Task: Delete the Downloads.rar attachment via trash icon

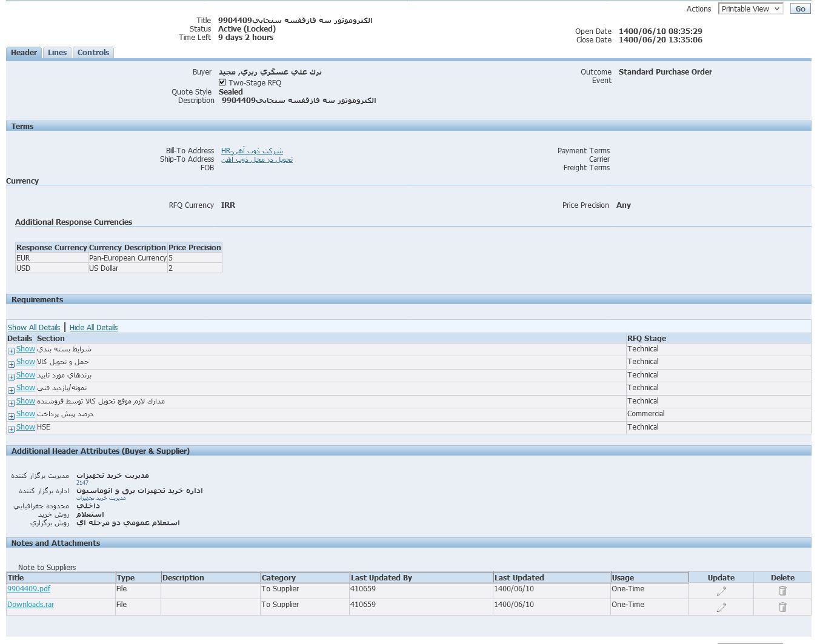Action: [782, 607]
